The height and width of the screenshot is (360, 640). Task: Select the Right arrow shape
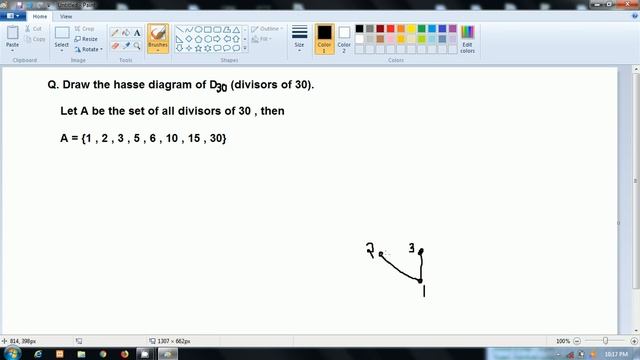point(217,39)
